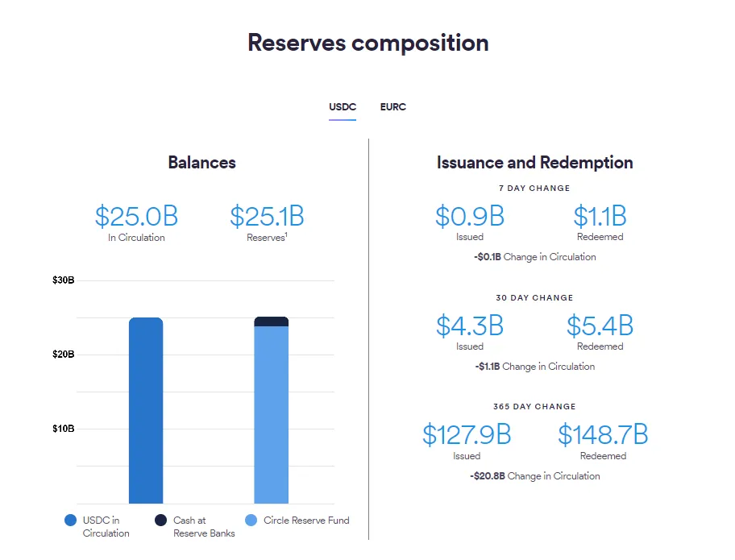The height and width of the screenshot is (560, 735).
Task: Expand the 7 Day Change section
Action: click(x=534, y=188)
